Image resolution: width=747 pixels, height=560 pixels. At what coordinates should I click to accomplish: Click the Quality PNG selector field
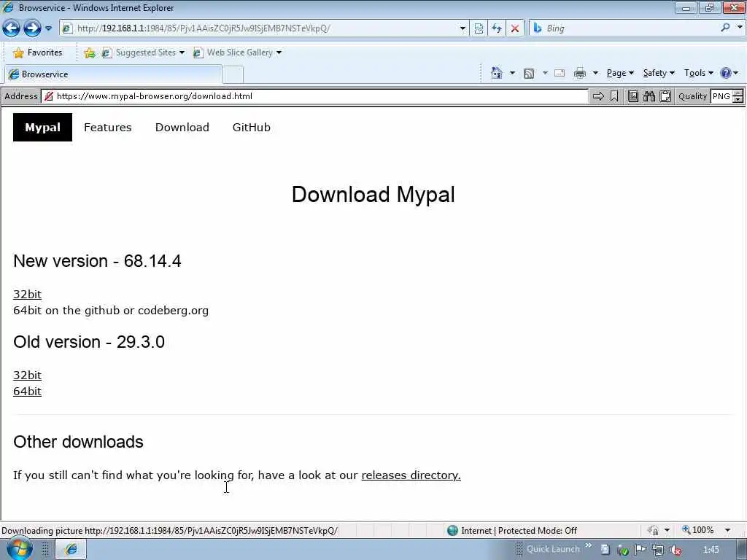pyautogui.click(x=721, y=96)
